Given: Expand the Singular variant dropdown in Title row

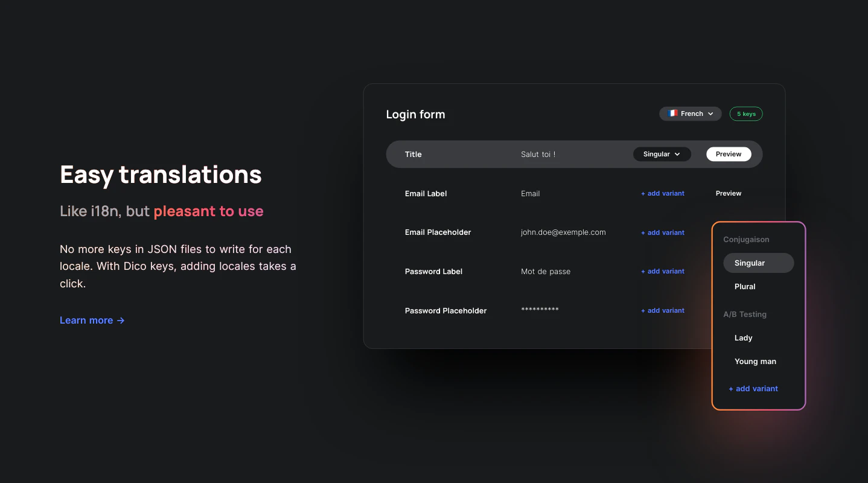Looking at the screenshot, I should pyautogui.click(x=662, y=154).
